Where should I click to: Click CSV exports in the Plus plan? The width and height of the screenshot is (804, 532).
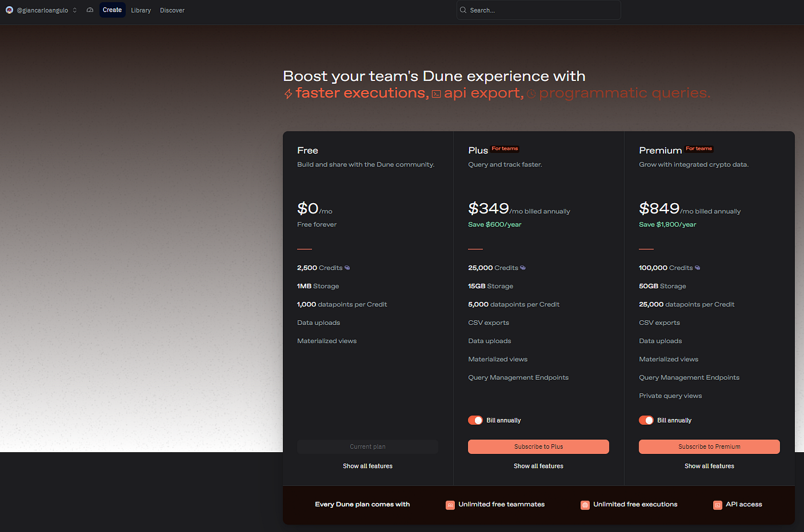[489, 323]
